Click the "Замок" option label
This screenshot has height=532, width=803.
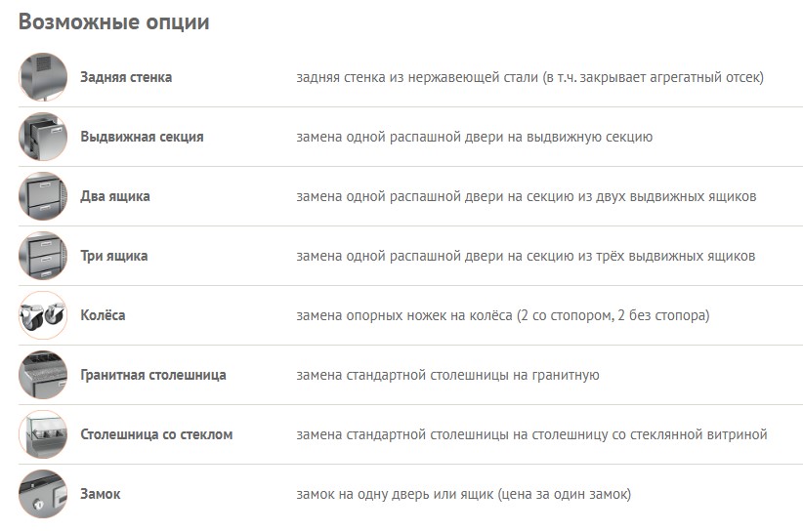(101, 494)
